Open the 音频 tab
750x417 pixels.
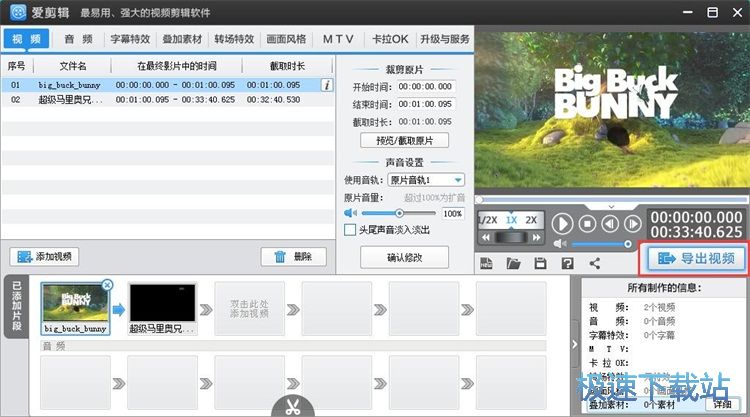[78, 39]
